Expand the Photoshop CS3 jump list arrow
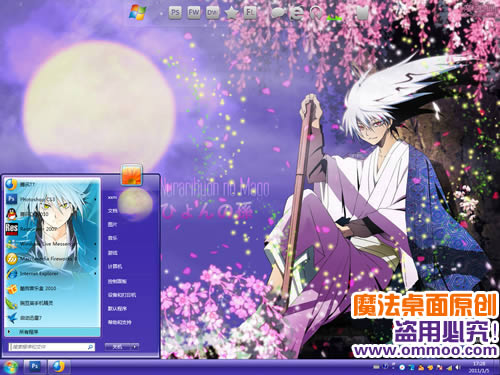500x375 pixels. point(96,199)
